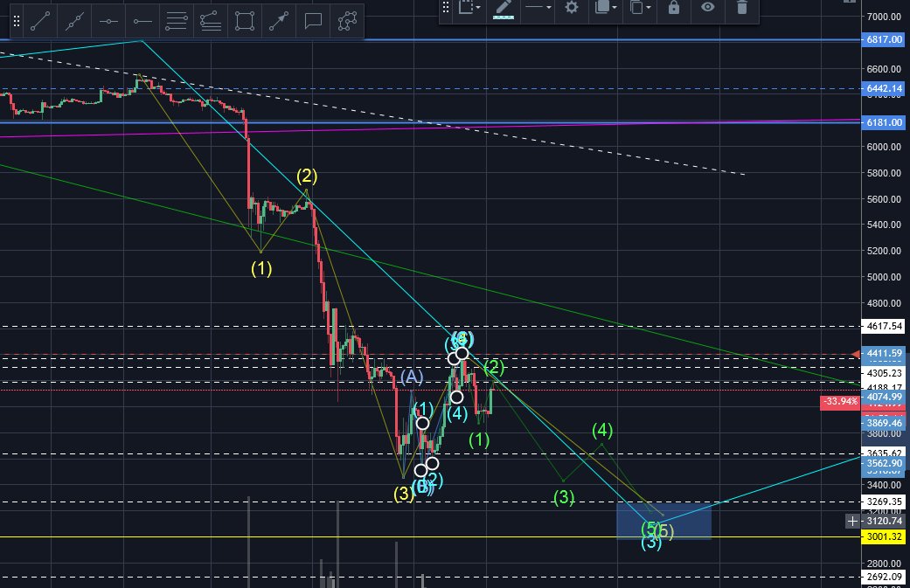Toggle the lock on the selected drawing
910x588 pixels.
click(674, 8)
